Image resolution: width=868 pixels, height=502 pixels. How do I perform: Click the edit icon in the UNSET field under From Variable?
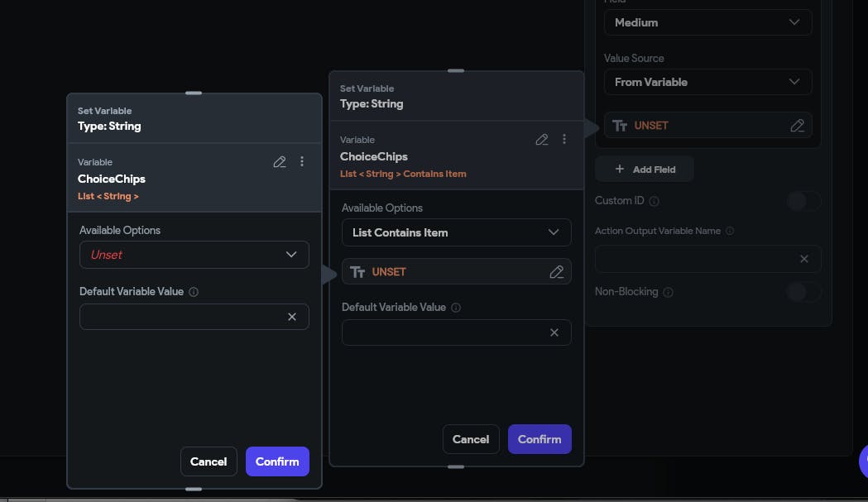point(797,126)
